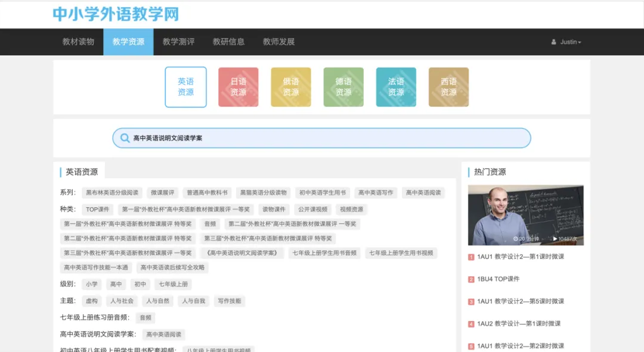Select the 人与自我 theme tag
The image size is (644, 352).
click(194, 301)
